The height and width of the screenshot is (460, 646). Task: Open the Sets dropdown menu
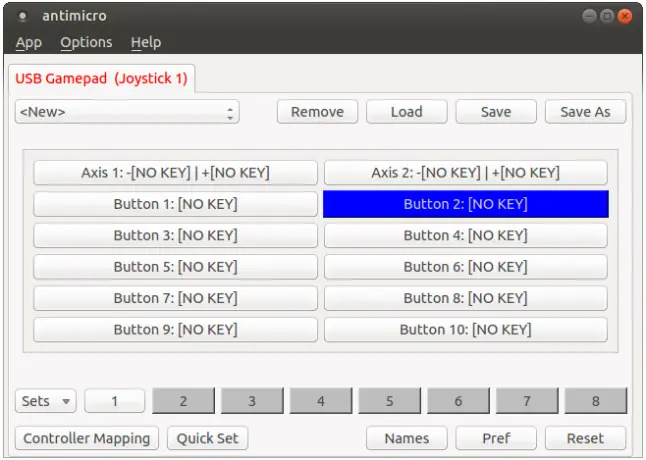coord(46,401)
